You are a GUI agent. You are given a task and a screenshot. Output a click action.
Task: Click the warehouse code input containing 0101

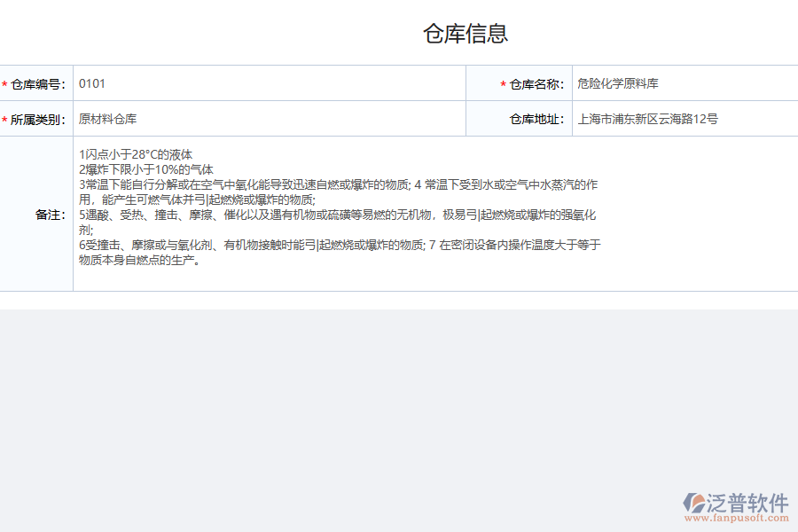[x=266, y=83]
